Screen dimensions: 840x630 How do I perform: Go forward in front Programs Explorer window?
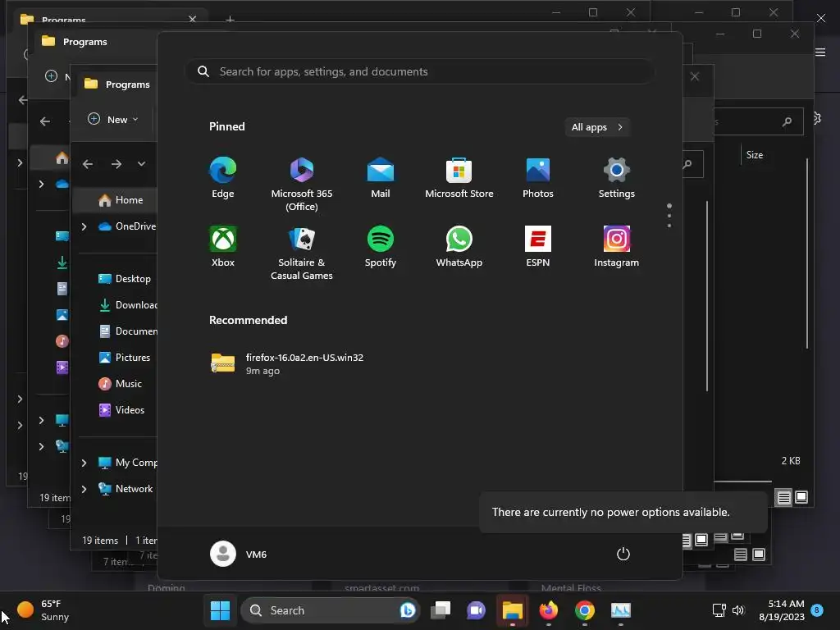click(x=116, y=164)
